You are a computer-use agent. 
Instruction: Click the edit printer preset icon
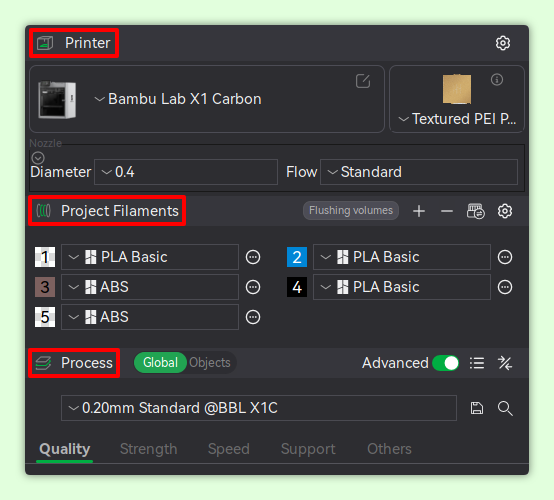pos(363,81)
